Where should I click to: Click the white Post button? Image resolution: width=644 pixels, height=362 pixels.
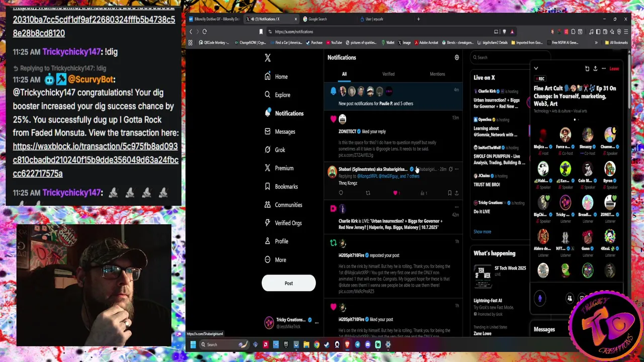click(289, 283)
